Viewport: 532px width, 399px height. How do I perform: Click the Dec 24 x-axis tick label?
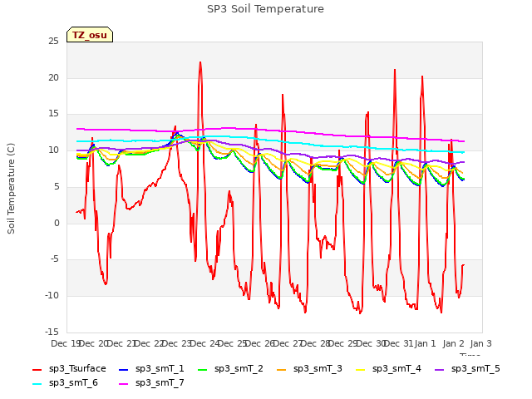tap(205, 343)
